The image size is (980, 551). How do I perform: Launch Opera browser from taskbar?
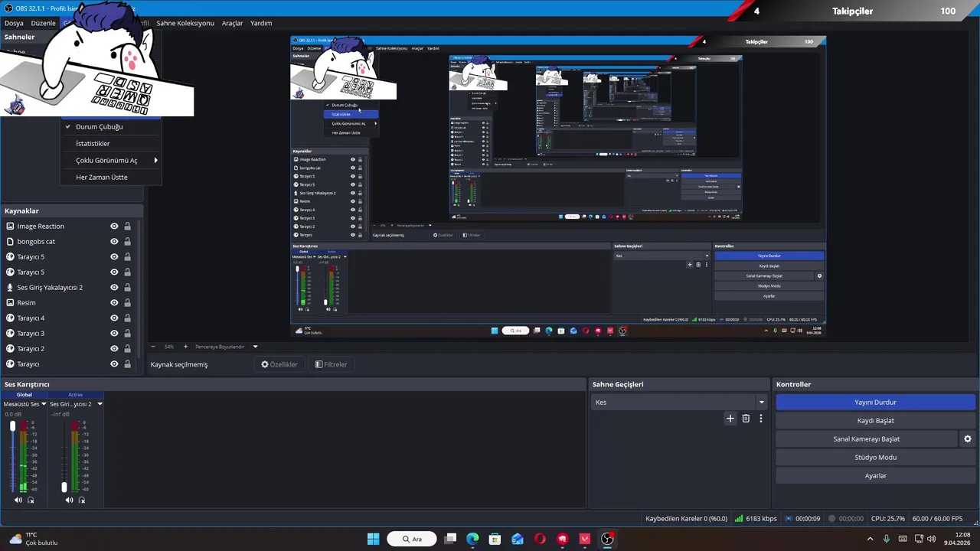click(540, 539)
